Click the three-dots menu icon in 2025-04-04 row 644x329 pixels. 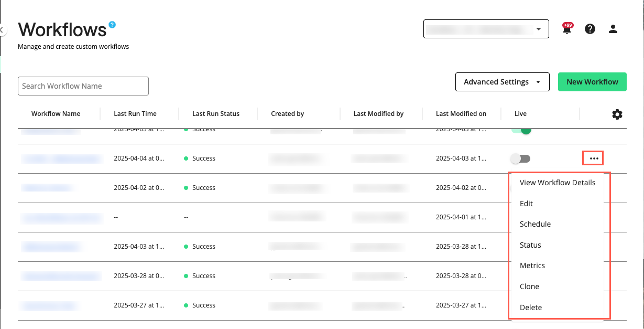click(593, 158)
